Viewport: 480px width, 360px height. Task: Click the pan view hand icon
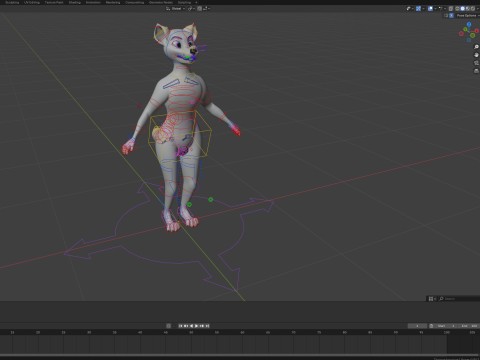click(x=476, y=55)
